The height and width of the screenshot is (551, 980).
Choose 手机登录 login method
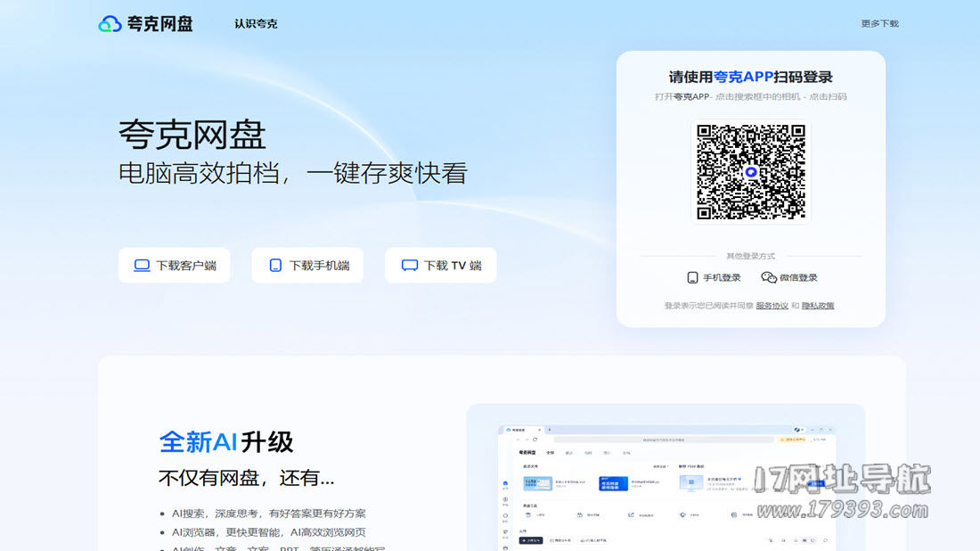[722, 277]
